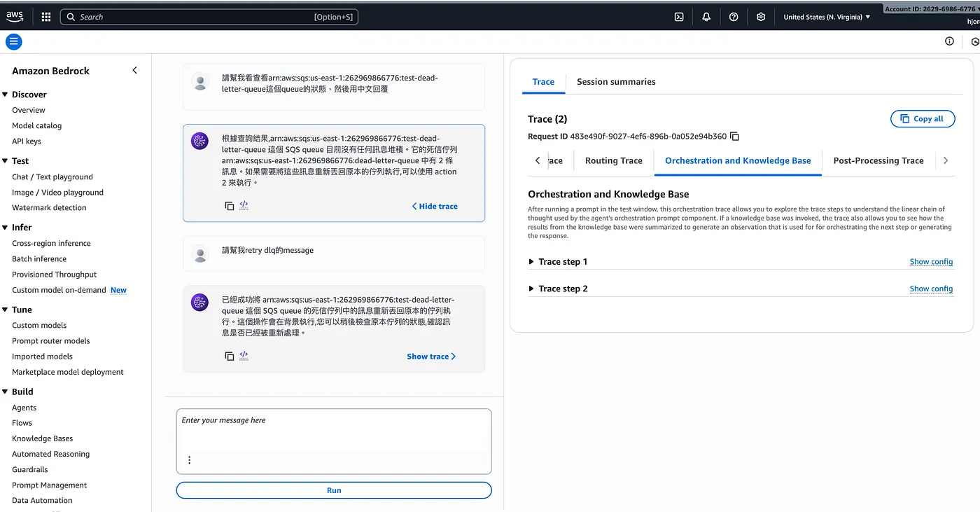Open Imported models

42,357
